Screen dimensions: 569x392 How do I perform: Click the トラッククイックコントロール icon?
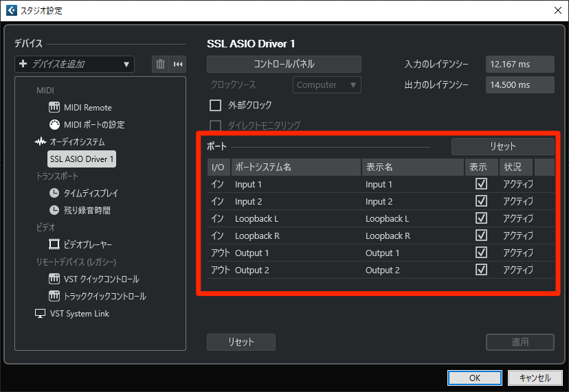pyautogui.click(x=54, y=296)
